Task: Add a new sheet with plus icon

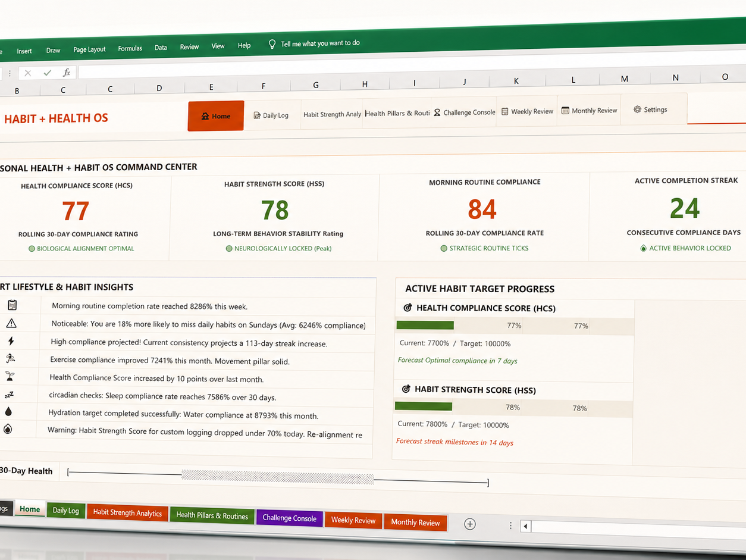Action: [x=470, y=524]
